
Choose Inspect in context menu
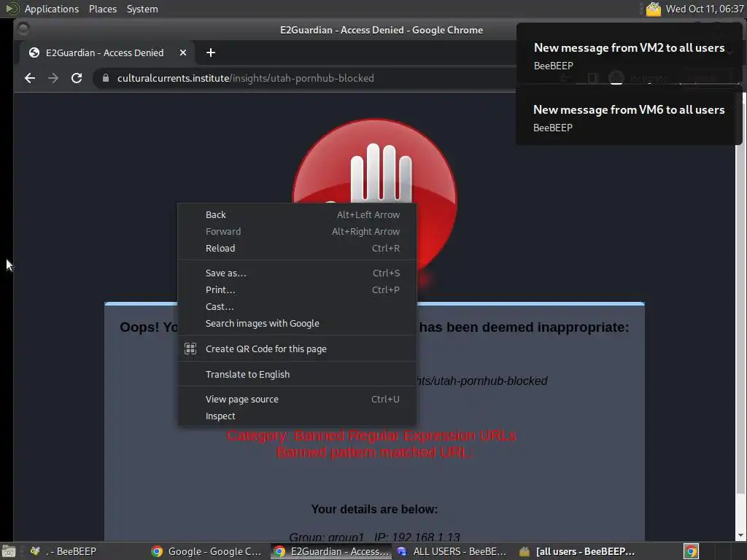point(298,416)
